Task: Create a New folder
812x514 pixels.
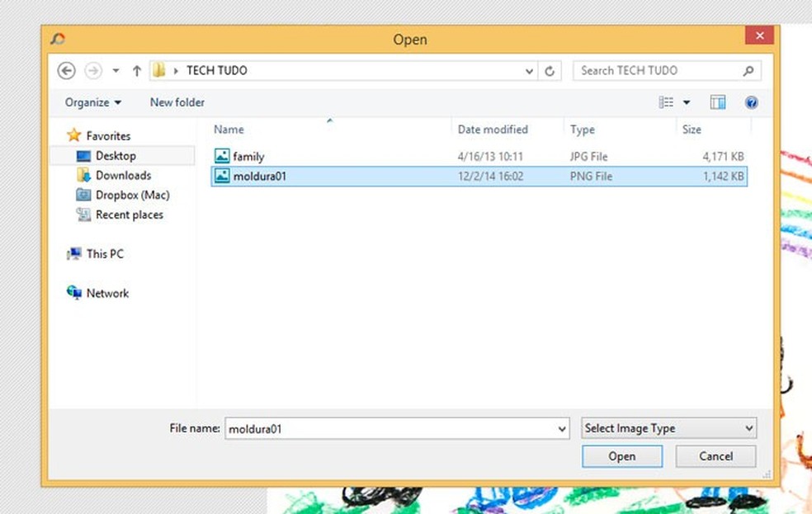Action: tap(177, 102)
